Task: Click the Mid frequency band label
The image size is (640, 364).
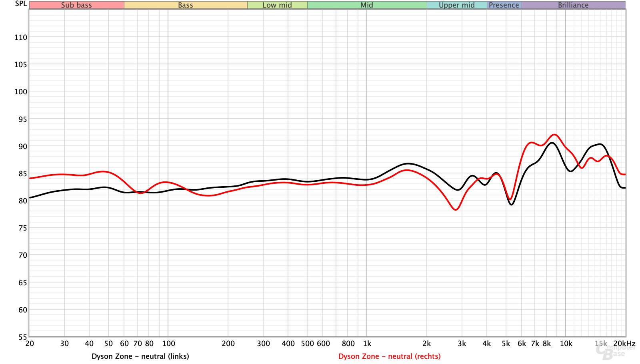Action: pos(367,5)
